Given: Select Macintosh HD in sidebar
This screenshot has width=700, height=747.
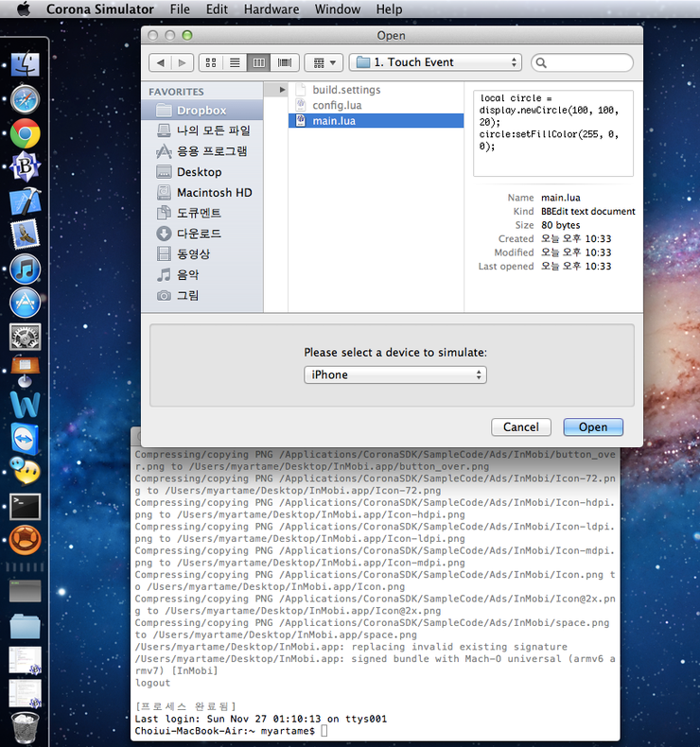Looking at the screenshot, I should click(x=202, y=193).
